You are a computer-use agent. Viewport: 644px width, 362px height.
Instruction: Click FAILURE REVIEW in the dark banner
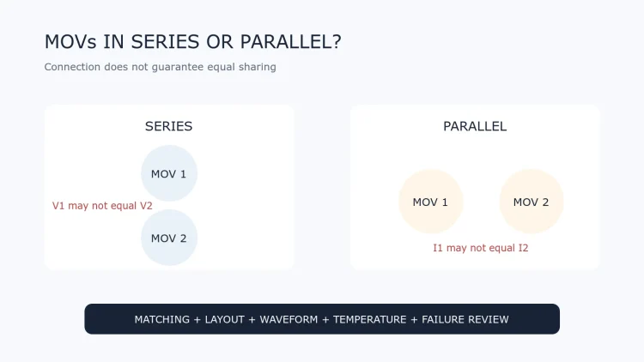point(465,319)
